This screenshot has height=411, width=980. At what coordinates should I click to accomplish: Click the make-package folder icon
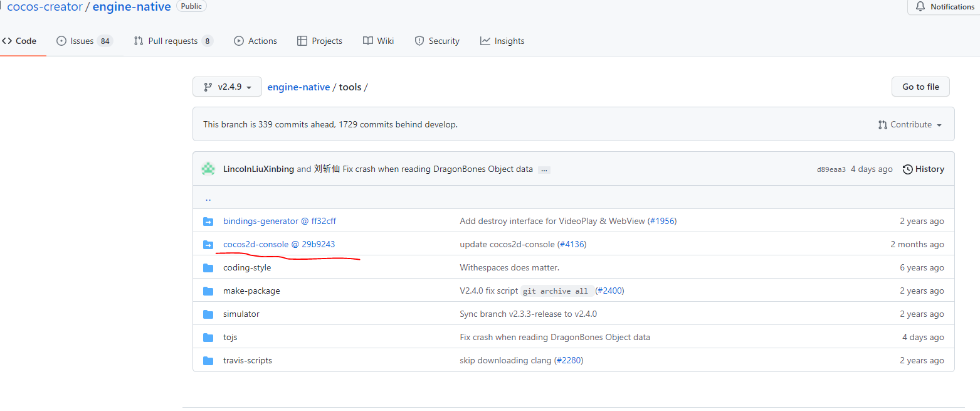208,291
